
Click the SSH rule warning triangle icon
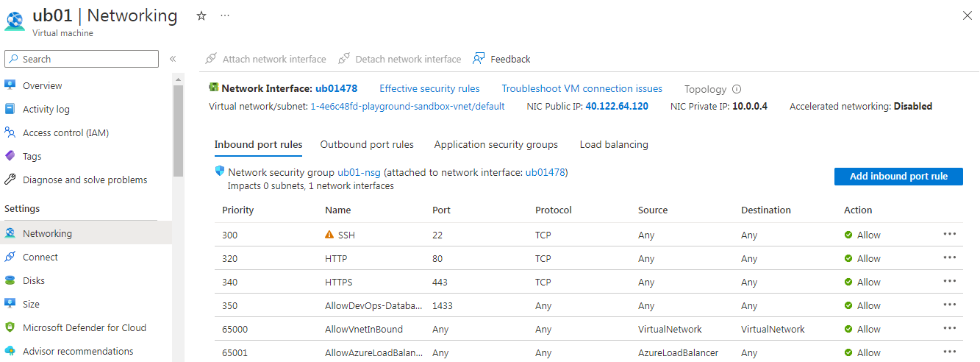329,235
